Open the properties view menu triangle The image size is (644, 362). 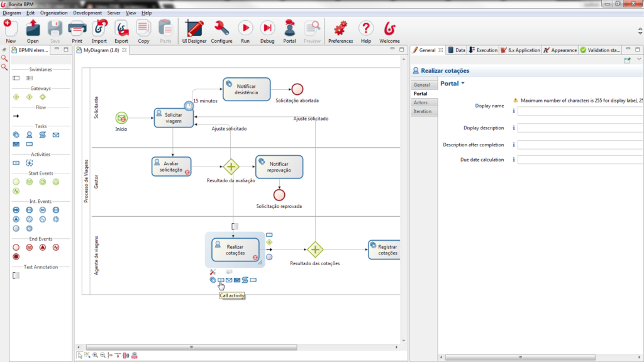[639, 60]
